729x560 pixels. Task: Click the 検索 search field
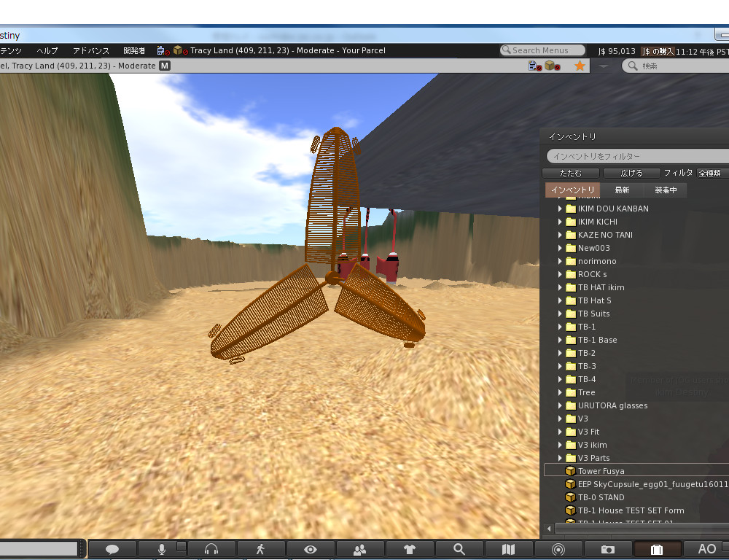click(x=676, y=66)
